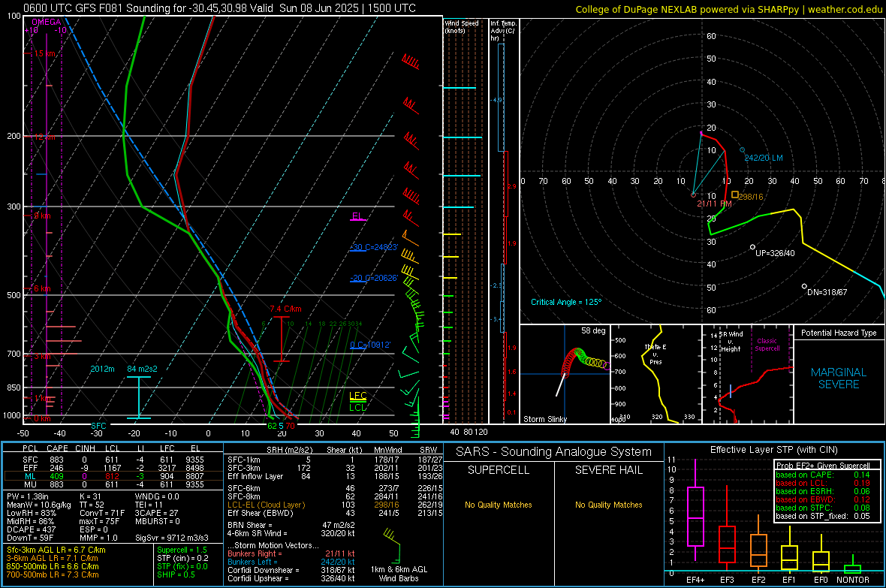
Task: Select the EL level label on skew-T
Action: (357, 216)
